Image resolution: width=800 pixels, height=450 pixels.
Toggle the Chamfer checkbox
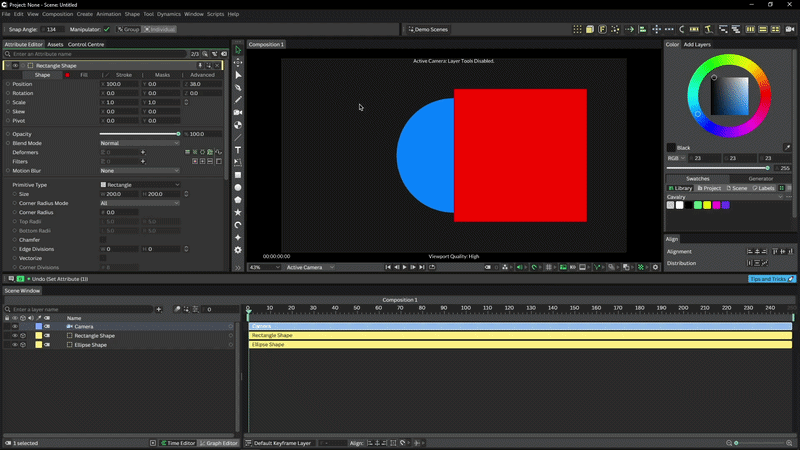[x=103, y=240]
